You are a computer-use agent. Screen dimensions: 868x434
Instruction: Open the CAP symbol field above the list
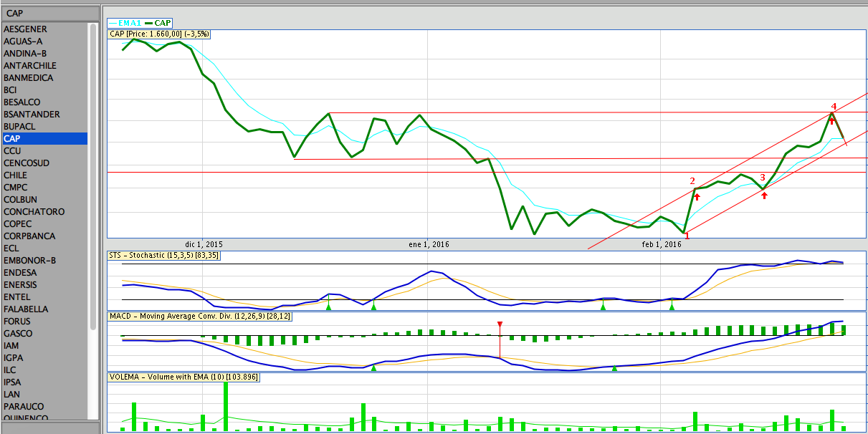[50, 13]
